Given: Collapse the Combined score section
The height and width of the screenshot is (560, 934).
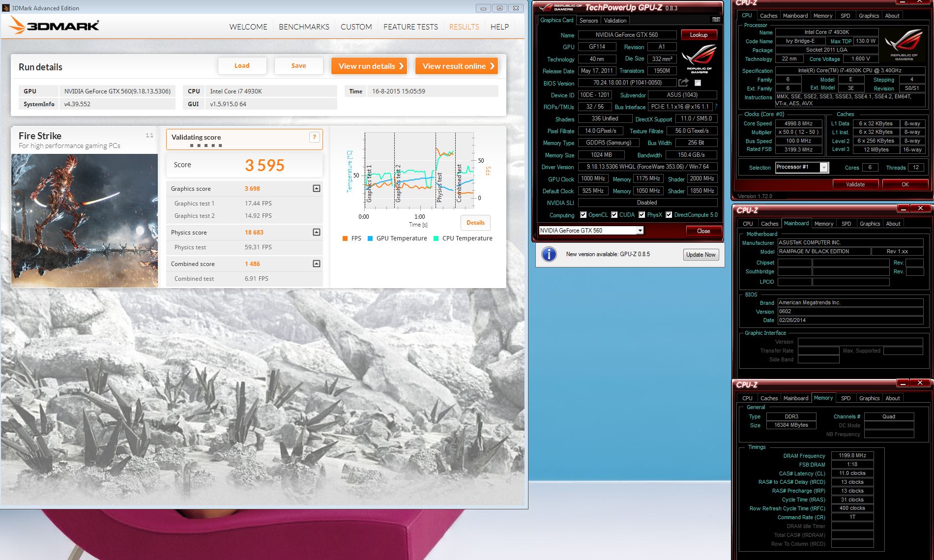Looking at the screenshot, I should [317, 264].
